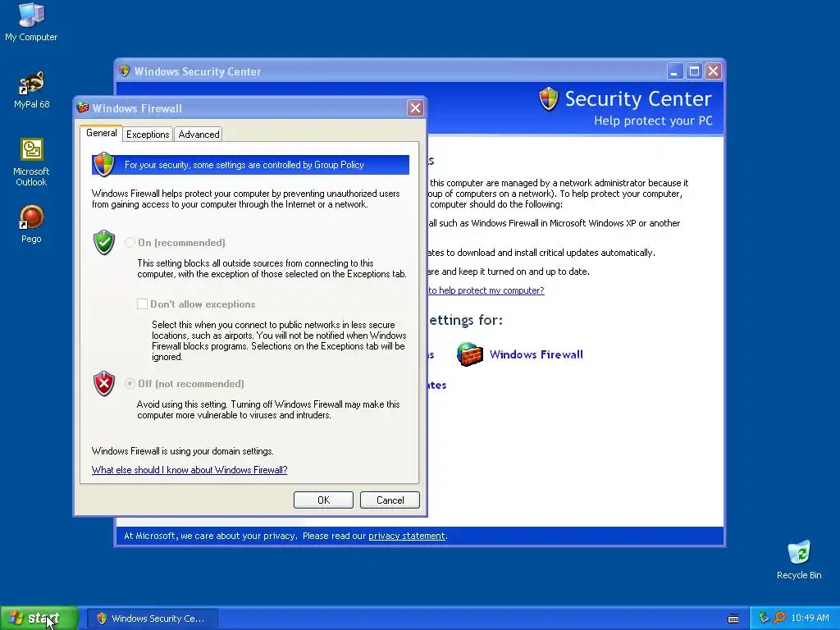Click 'Windows Firewall is using your domain settings' text

183,451
